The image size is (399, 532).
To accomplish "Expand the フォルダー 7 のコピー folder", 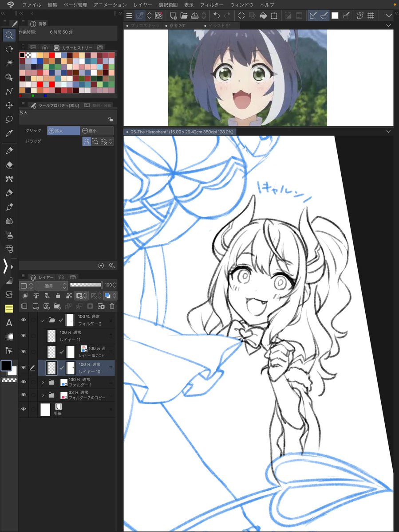I will click(43, 395).
